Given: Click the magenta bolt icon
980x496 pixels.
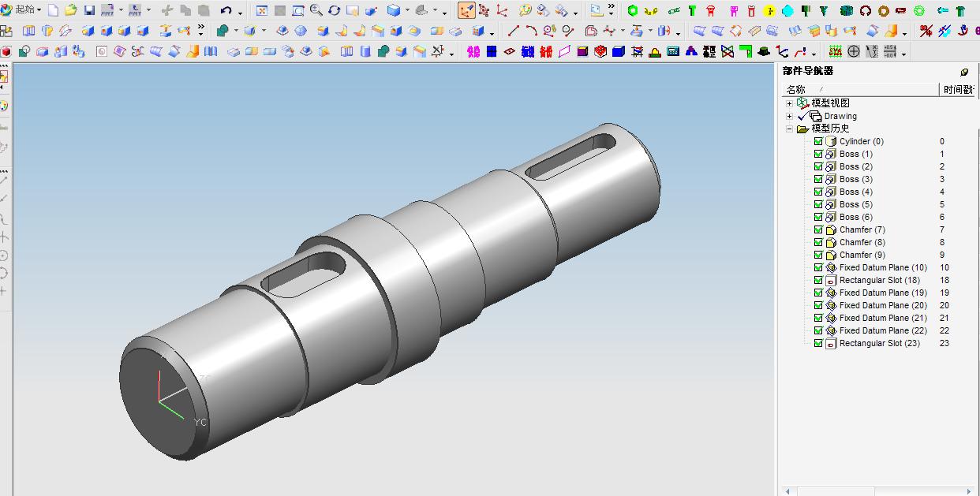Looking at the screenshot, I should tap(734, 10).
